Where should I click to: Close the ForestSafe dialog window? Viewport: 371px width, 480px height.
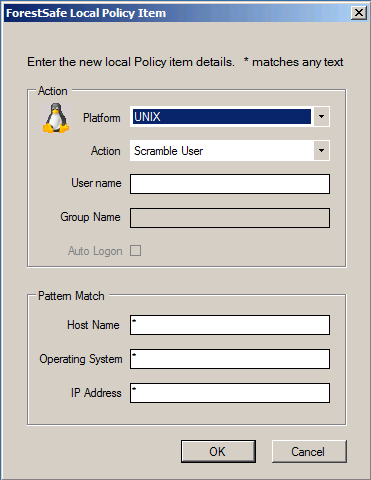(x=359, y=13)
